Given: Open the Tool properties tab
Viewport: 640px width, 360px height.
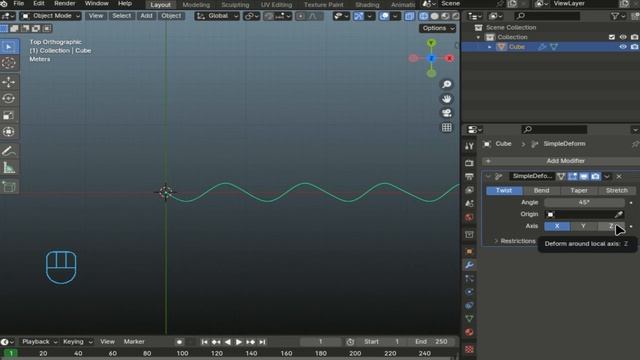Looking at the screenshot, I should point(469,146).
